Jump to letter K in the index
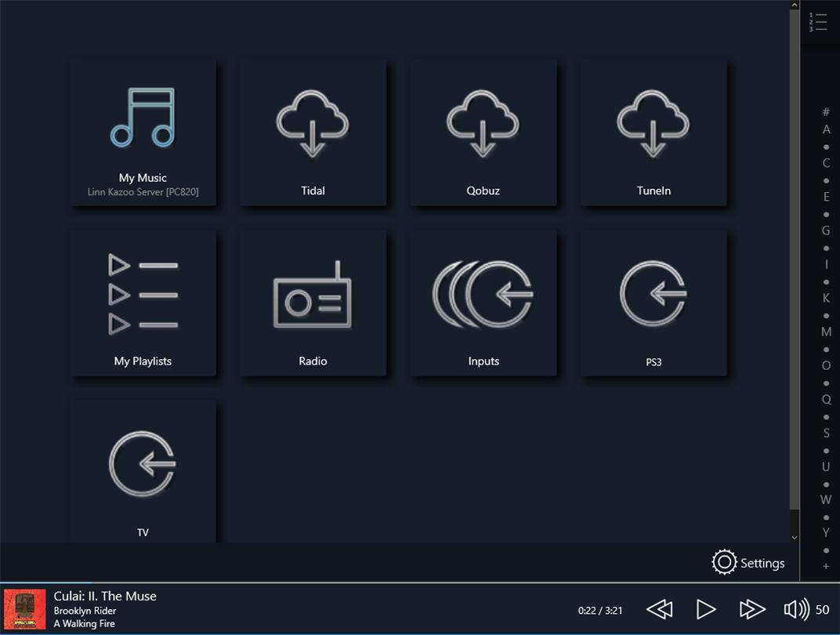Screen dimensions: 840x635 pos(826,298)
